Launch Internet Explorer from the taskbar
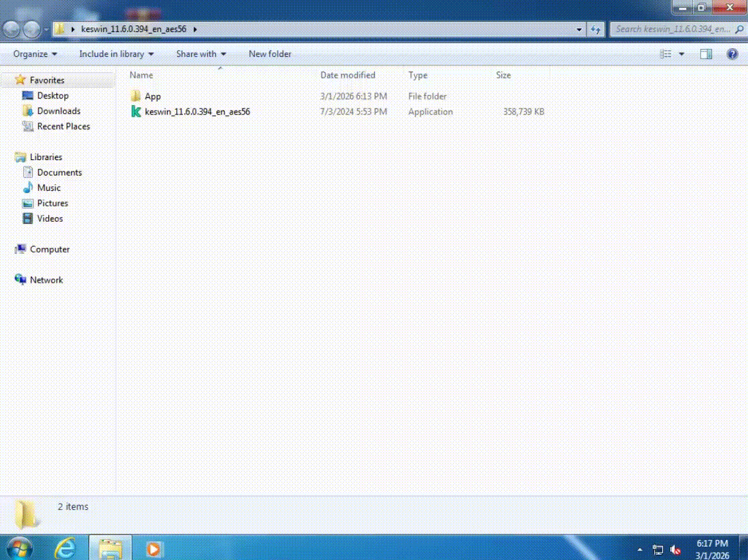This screenshot has height=560, width=748. coord(65,548)
